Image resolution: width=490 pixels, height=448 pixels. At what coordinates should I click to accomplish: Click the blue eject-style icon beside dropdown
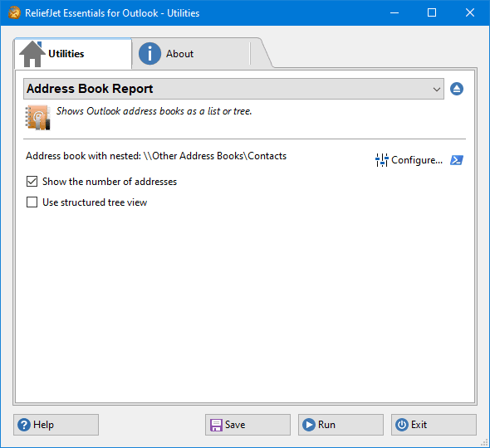click(x=457, y=89)
